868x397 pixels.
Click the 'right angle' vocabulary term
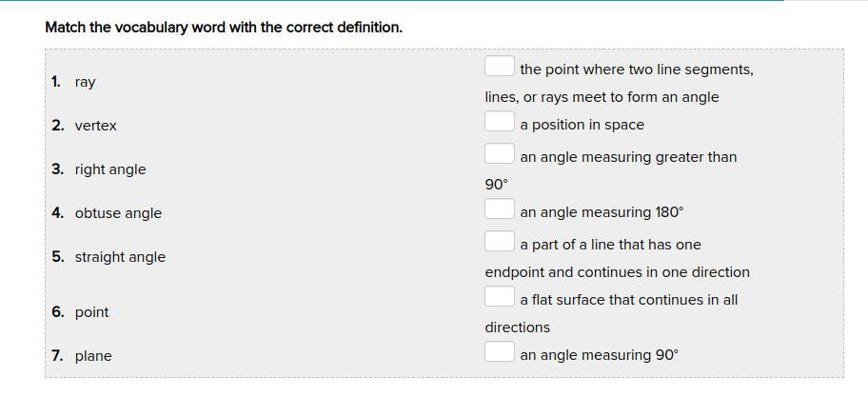[x=110, y=169]
